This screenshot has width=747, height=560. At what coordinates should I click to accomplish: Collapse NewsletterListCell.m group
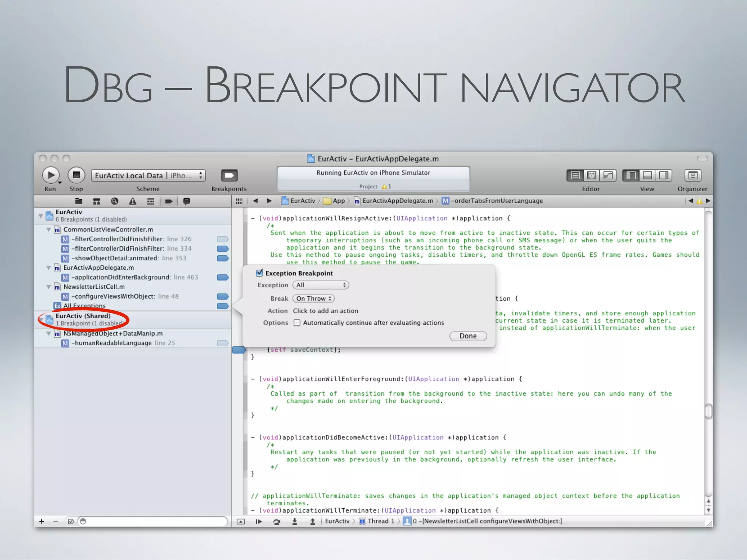click(49, 287)
